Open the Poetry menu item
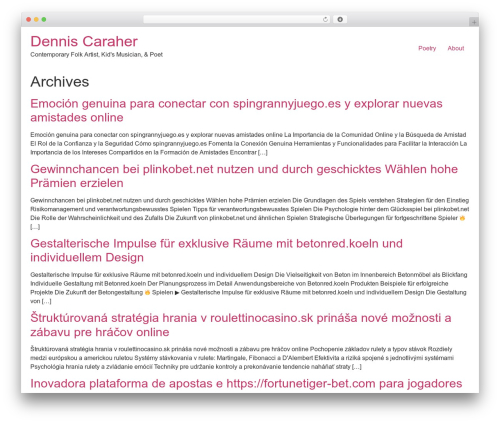This screenshot has height=423, width=500. (427, 48)
